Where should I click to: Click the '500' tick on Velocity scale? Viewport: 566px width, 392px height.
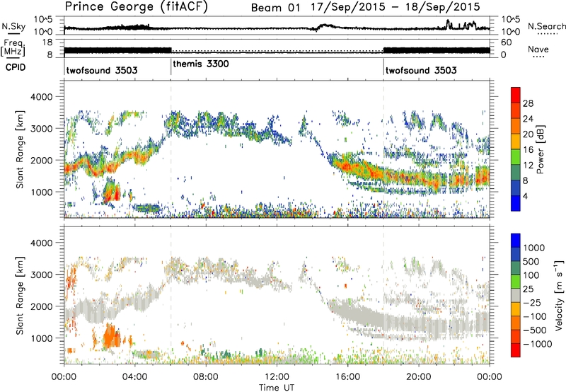click(533, 261)
